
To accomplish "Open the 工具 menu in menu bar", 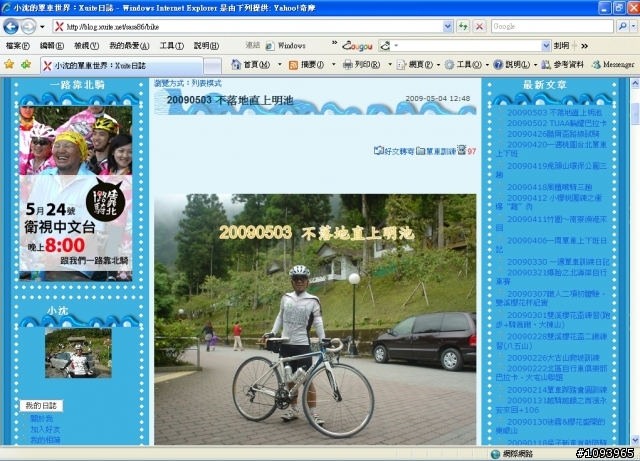I will coord(171,46).
